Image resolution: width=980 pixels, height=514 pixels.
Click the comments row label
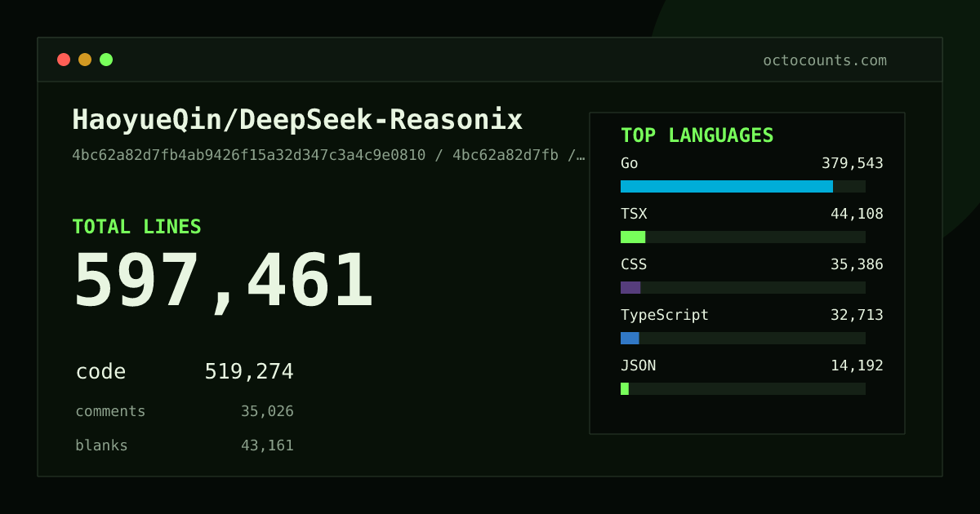point(110,411)
